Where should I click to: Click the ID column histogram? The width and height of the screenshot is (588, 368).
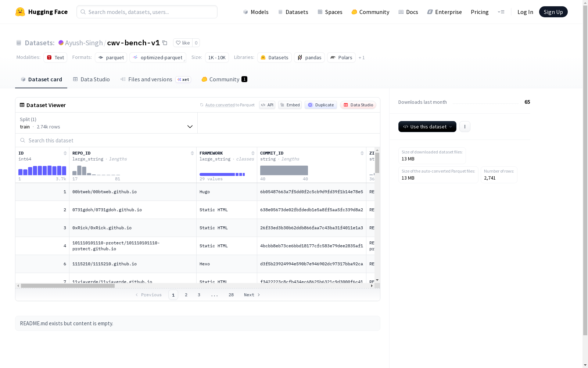coord(42,170)
